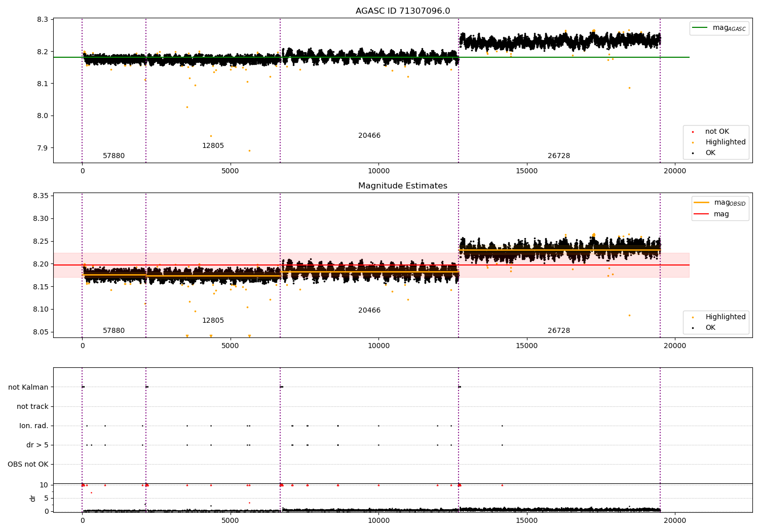Click the 10000 x-tick under Magnitude Estimates plot
Image resolution: width=760 pixels, height=532 pixels.
point(378,346)
